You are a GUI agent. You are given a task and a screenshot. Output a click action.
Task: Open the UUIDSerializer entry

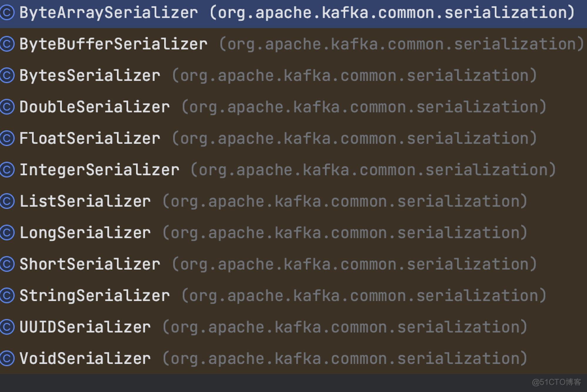click(x=293, y=327)
